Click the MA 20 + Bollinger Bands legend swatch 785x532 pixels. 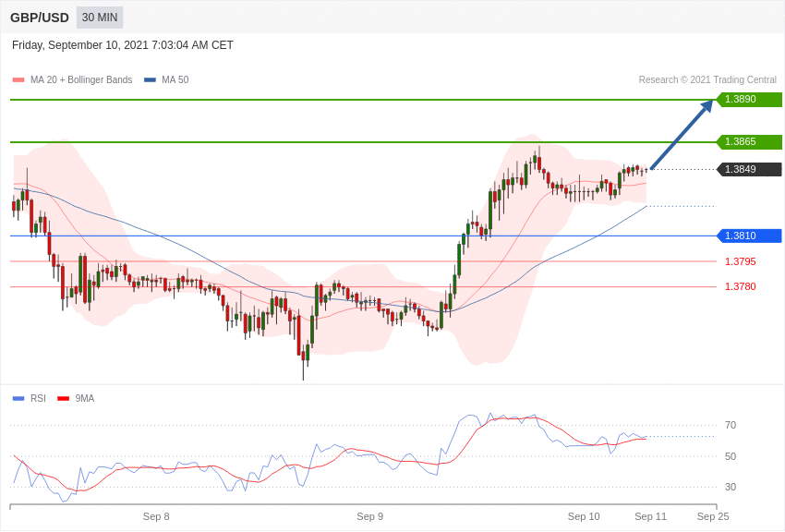18,80
